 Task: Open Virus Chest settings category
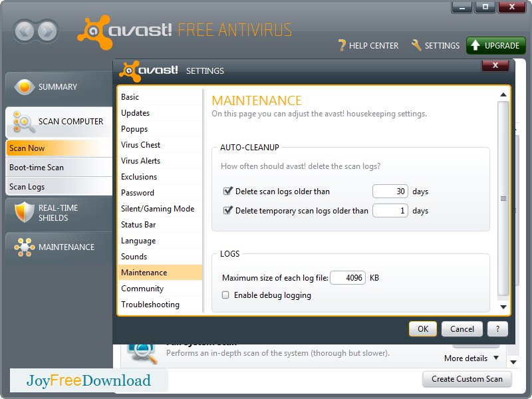click(x=160, y=145)
